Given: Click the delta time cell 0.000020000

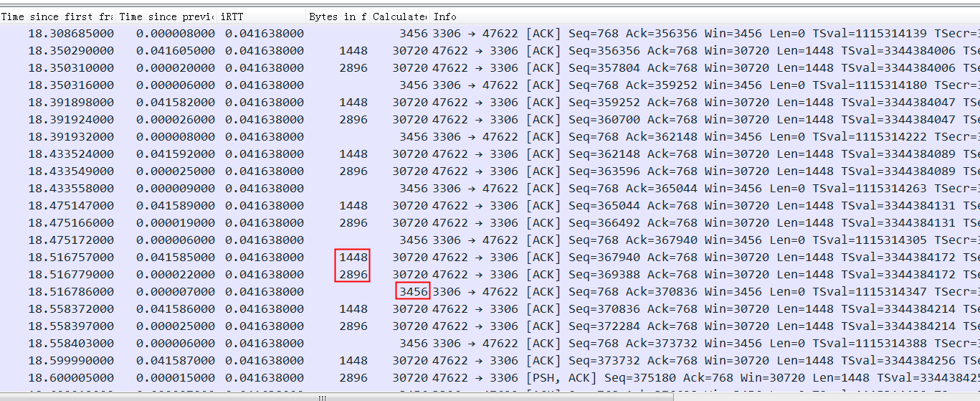Looking at the screenshot, I should 176,68.
